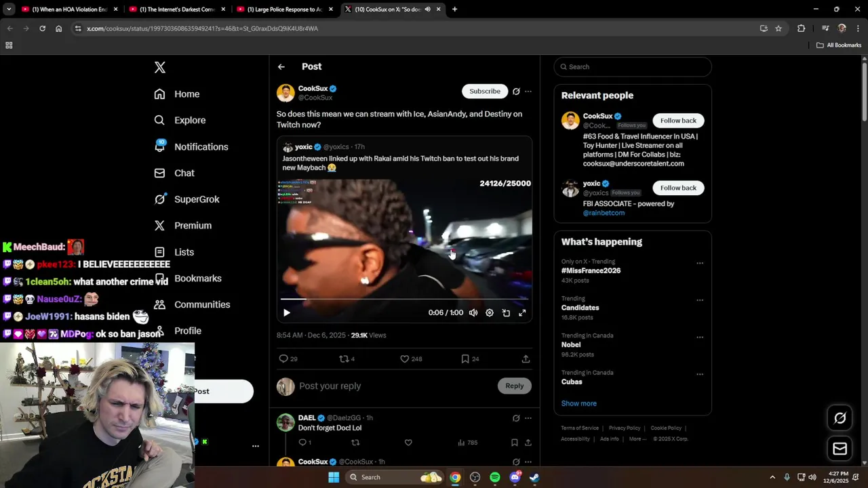
Task: Open Terms of Service link
Action: (580, 428)
